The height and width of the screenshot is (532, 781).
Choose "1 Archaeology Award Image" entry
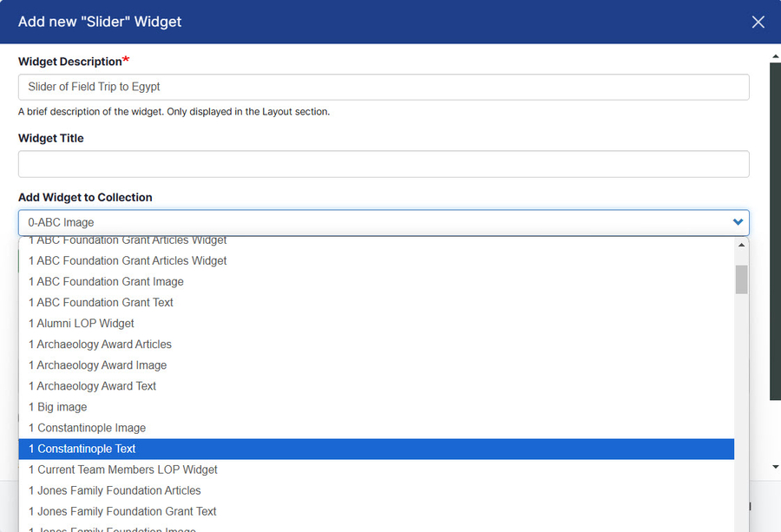click(97, 365)
